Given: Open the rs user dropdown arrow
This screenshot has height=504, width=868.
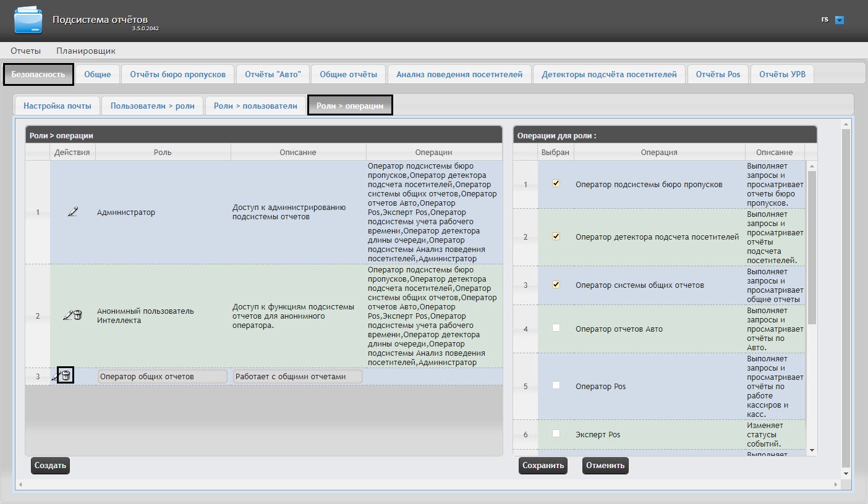Looking at the screenshot, I should [840, 20].
